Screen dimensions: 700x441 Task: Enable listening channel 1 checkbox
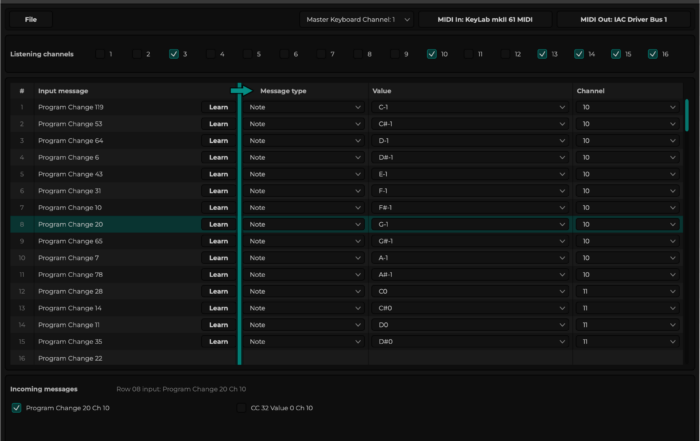[x=100, y=54]
